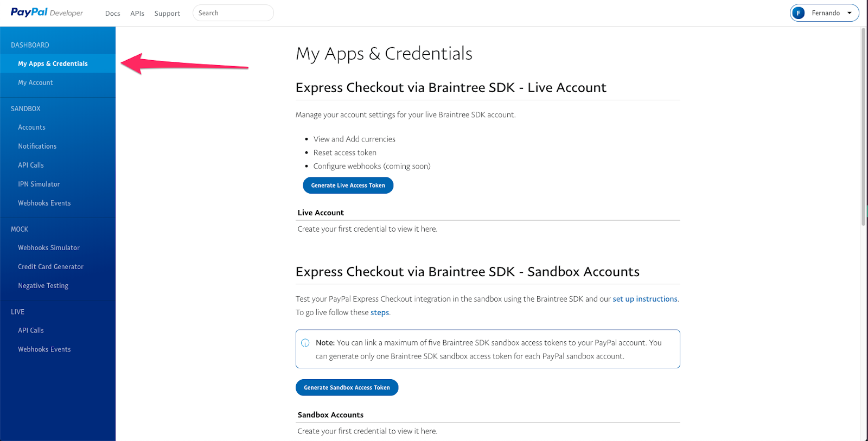868x441 pixels.
Task: Follow the steps link
Action: [x=380, y=312]
